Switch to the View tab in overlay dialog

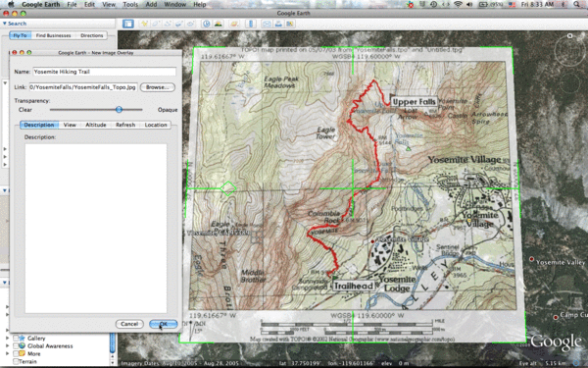point(70,125)
